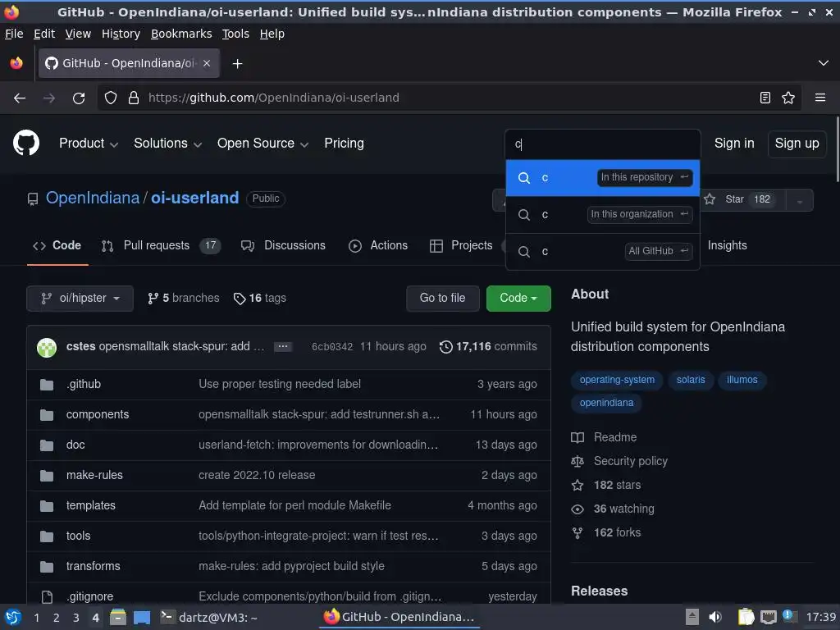This screenshot has width=840, height=630.
Task: Switch to the Pull requests tab
Action: 161,246
